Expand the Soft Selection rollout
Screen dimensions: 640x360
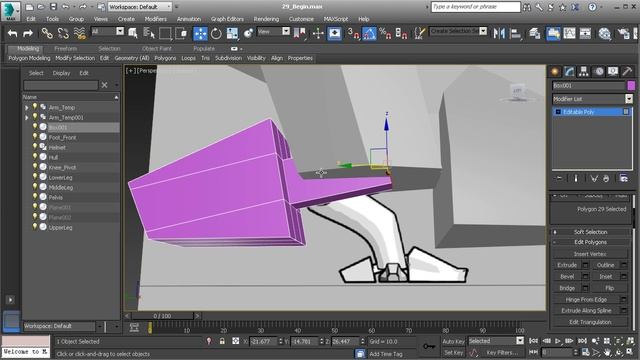click(x=590, y=232)
